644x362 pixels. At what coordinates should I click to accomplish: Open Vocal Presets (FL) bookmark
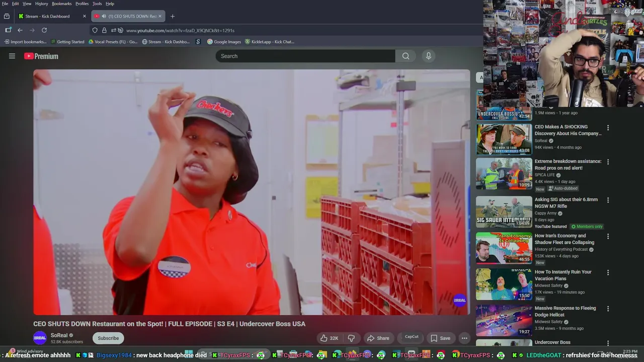pyautogui.click(x=113, y=42)
